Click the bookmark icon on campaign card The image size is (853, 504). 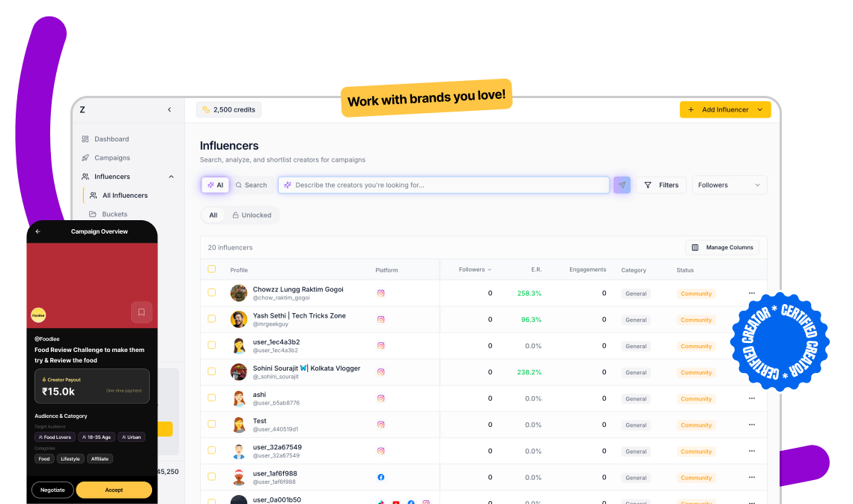click(142, 312)
